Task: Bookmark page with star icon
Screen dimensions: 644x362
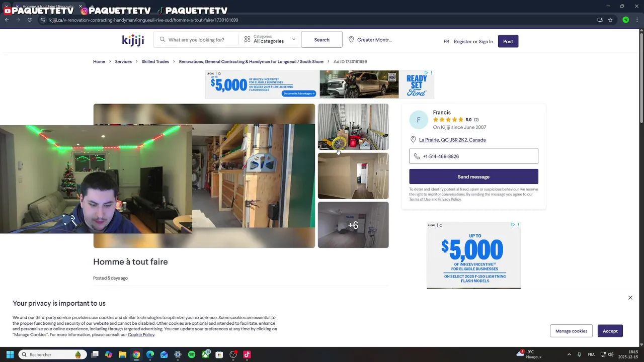Action: tap(610, 20)
